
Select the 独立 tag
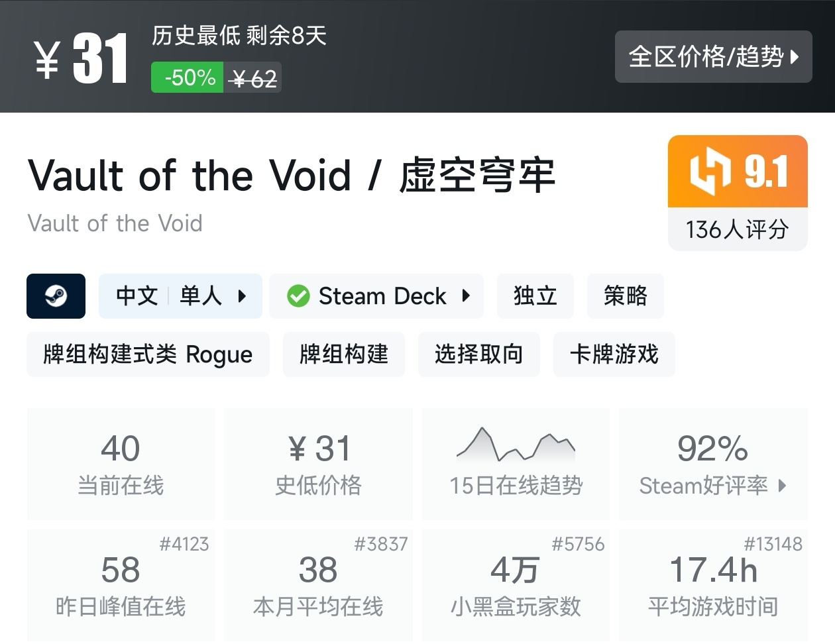(x=535, y=296)
